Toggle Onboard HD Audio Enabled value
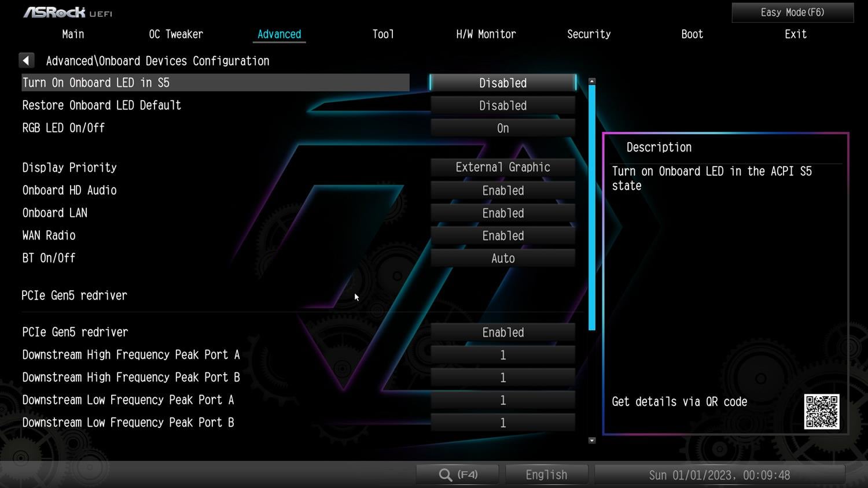 [x=502, y=191]
